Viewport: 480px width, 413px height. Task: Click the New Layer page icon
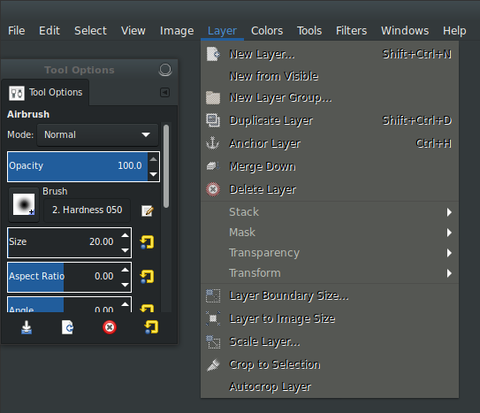(213, 54)
